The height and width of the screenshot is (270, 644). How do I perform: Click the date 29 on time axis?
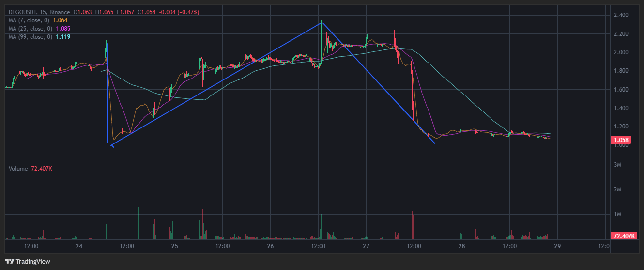pyautogui.click(x=557, y=246)
